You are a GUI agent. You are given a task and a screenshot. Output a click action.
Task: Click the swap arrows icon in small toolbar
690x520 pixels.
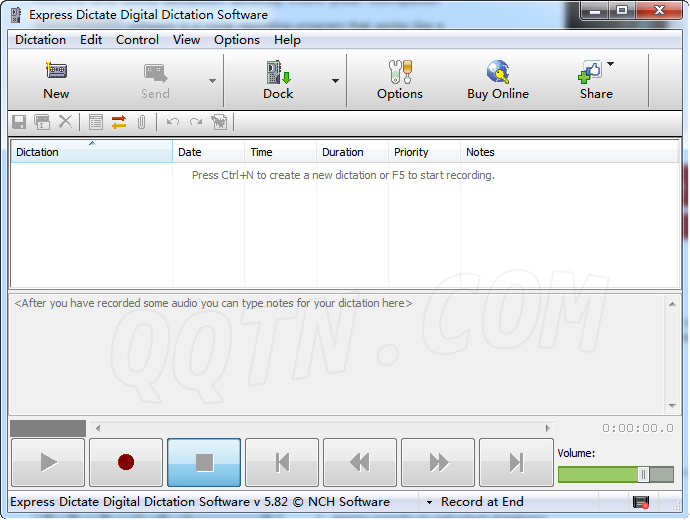click(x=119, y=122)
